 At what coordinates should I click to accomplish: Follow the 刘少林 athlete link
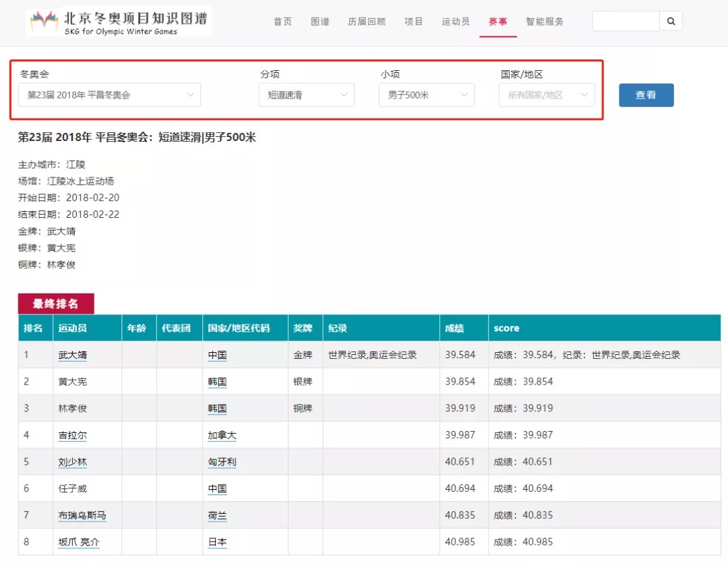pyautogui.click(x=73, y=462)
